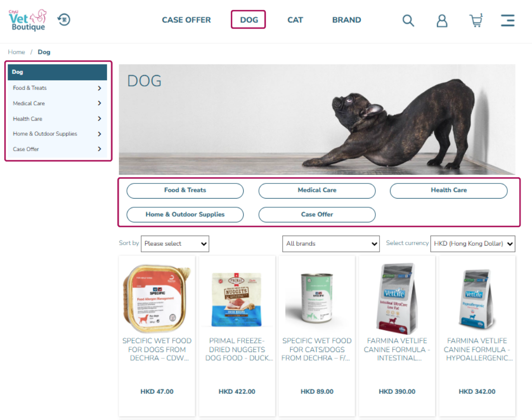532x420 pixels.
Task: Follow the Home breadcrumb link
Action: (x=16, y=52)
